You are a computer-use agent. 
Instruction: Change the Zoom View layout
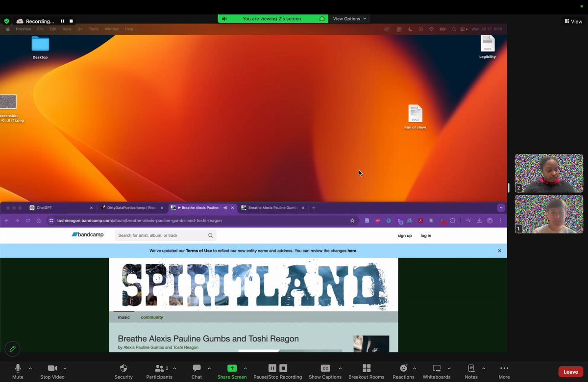tap(573, 21)
